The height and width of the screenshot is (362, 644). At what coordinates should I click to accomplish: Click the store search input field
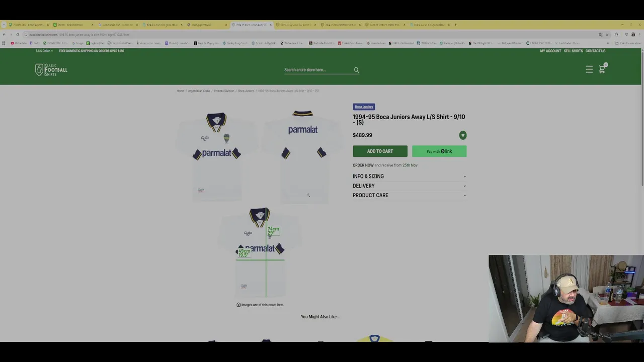click(318, 70)
